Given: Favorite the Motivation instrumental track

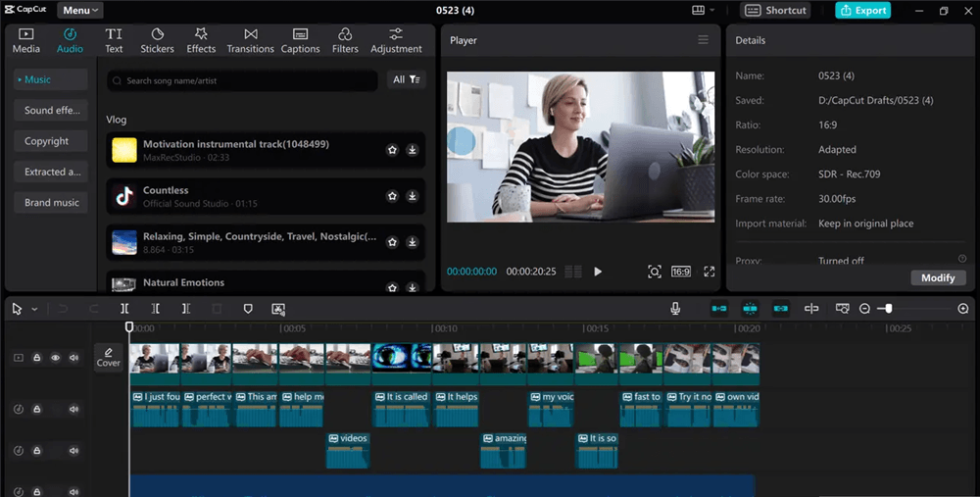Looking at the screenshot, I should (x=392, y=150).
